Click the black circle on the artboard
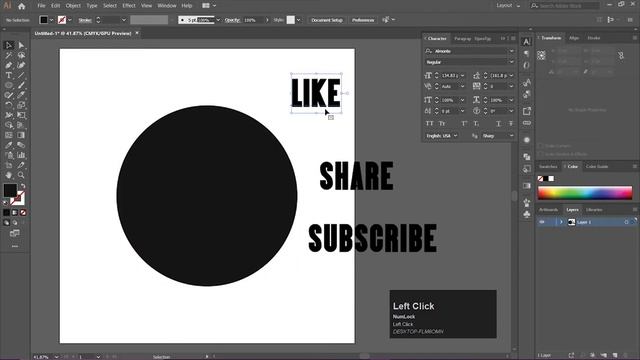The image size is (640, 360). (207, 196)
